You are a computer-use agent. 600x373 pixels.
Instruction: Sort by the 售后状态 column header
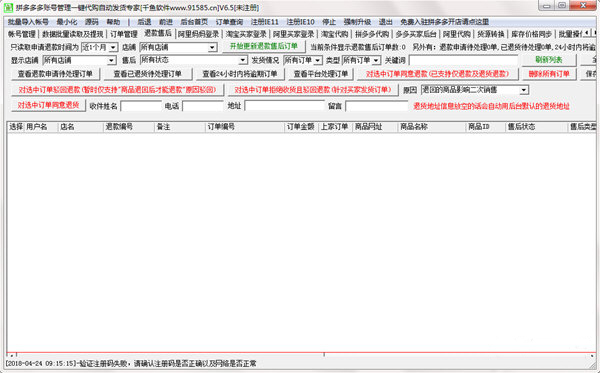pyautogui.click(x=536, y=127)
